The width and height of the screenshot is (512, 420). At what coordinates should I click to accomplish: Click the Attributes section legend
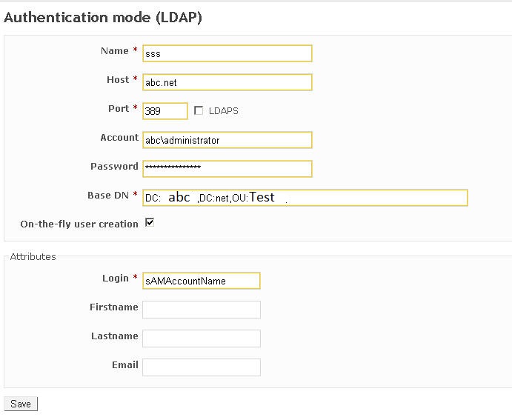click(x=33, y=257)
